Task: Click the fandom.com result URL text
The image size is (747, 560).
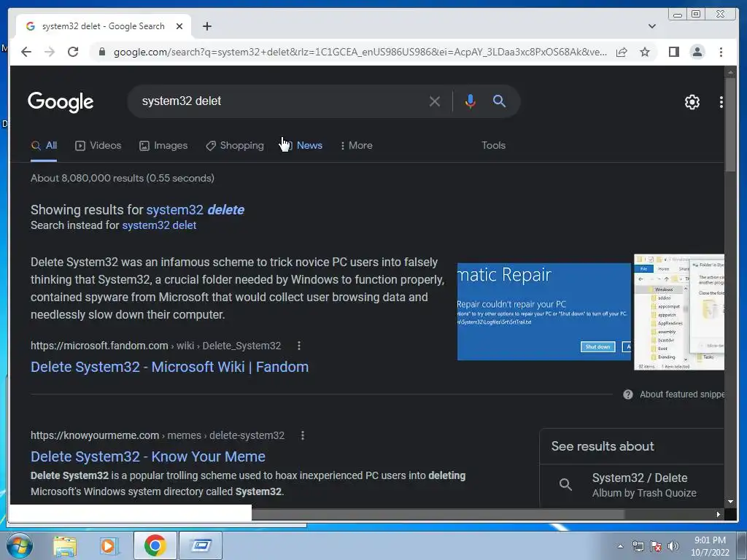Action: pyautogui.click(x=156, y=346)
